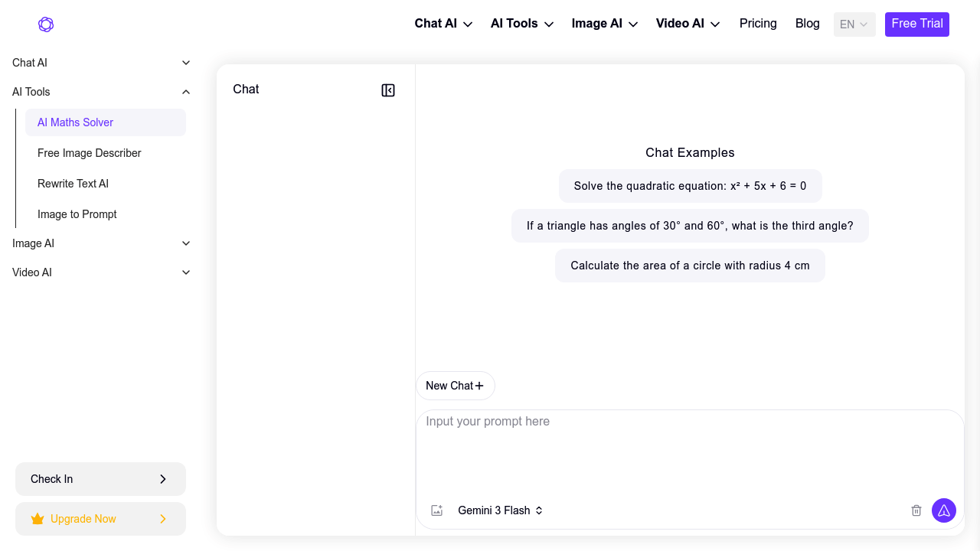Click the Free Trial button
The width and height of the screenshot is (980, 551).
click(x=916, y=24)
